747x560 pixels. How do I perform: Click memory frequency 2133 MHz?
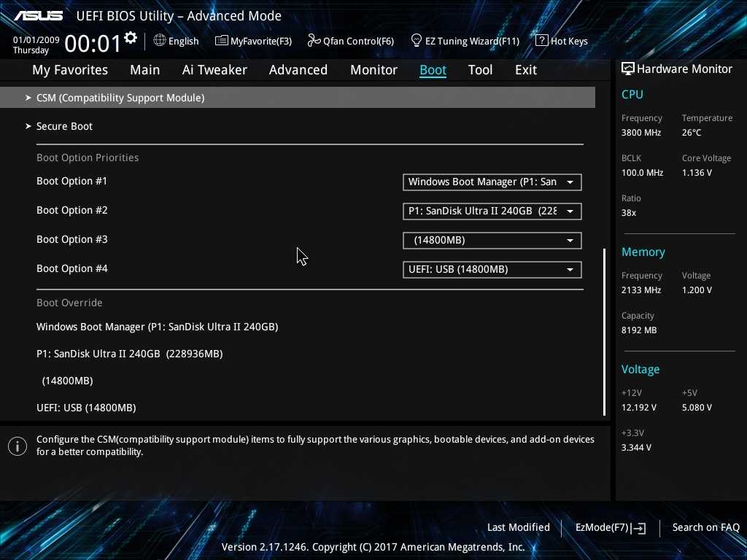[640, 290]
